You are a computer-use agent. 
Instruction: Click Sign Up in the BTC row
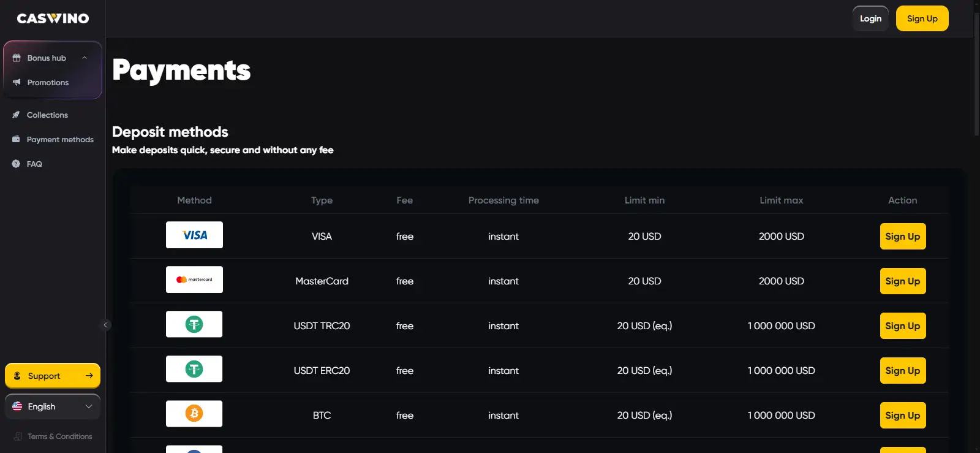pyautogui.click(x=903, y=416)
